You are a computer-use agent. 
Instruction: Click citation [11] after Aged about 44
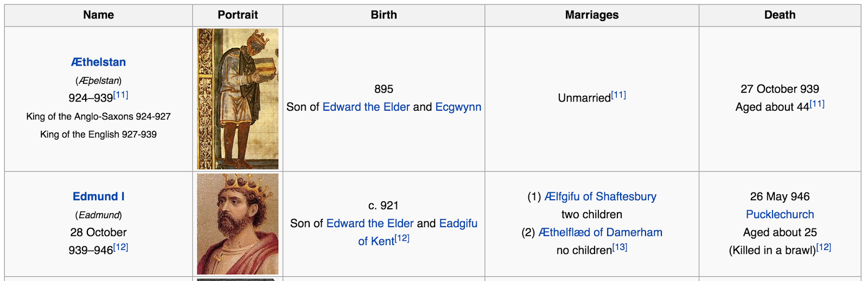click(817, 104)
